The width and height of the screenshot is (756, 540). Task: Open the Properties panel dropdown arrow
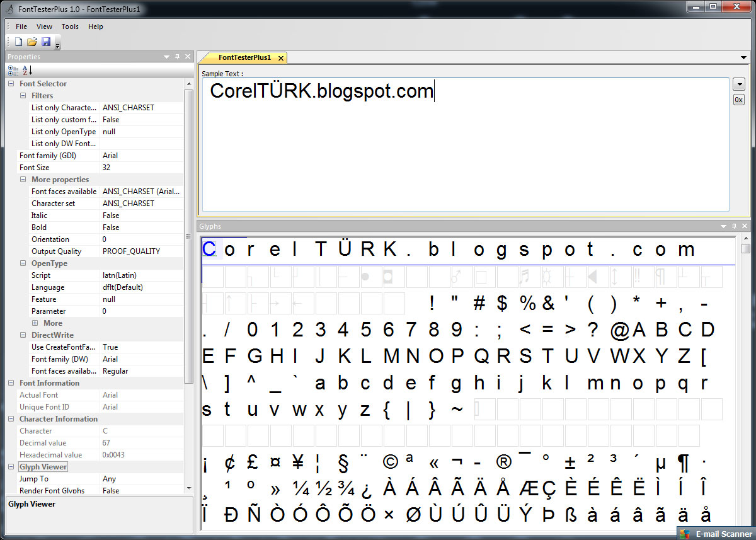166,57
